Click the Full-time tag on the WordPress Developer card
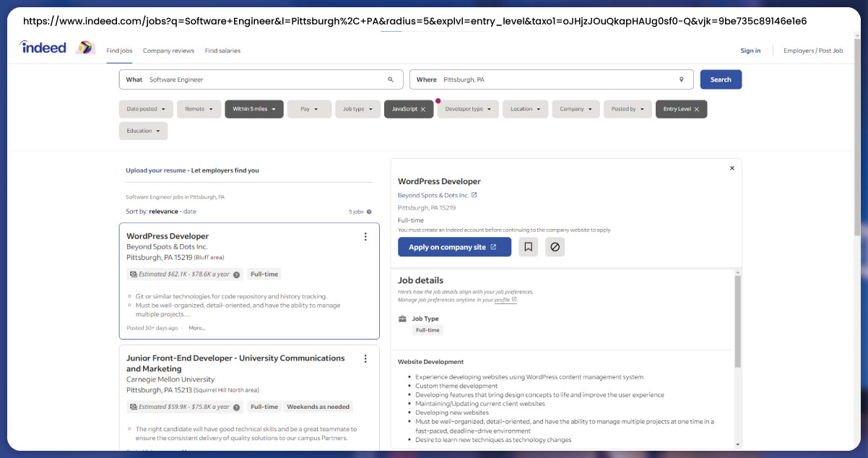 point(264,275)
